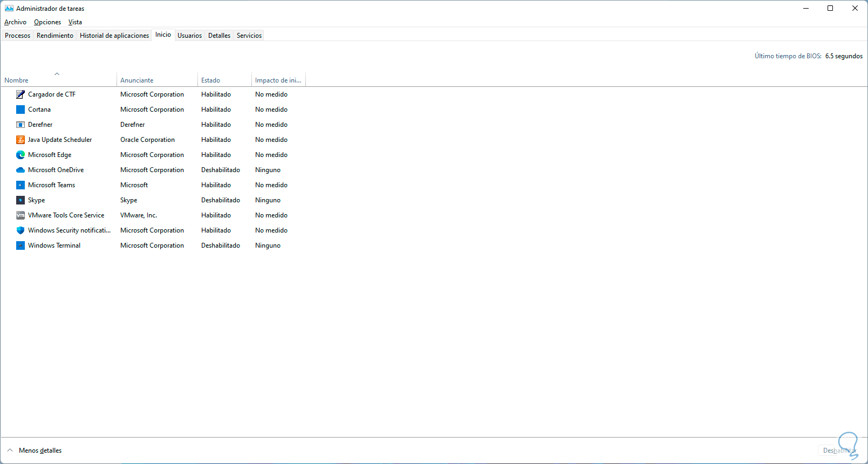Select the Microsoft OneDrive entry name
Viewport: 868px width, 464px height.
click(56, 170)
